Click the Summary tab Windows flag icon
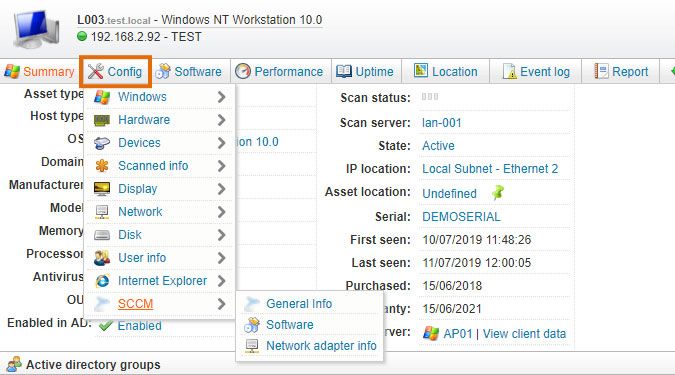Screen dimensions: 675x375 pos(12,71)
